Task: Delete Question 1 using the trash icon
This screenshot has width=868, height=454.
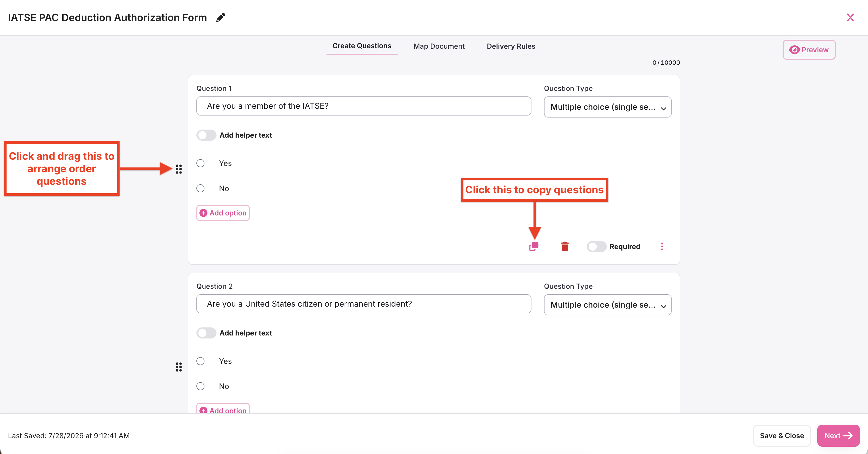Action: click(565, 247)
